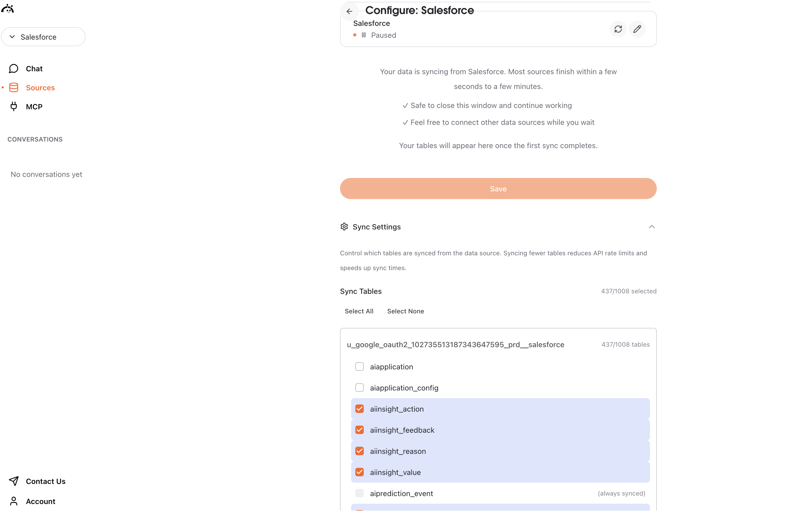This screenshot has height=518, width=812.
Task: Uncheck the aiinsight_feedback table
Action: pyautogui.click(x=360, y=430)
